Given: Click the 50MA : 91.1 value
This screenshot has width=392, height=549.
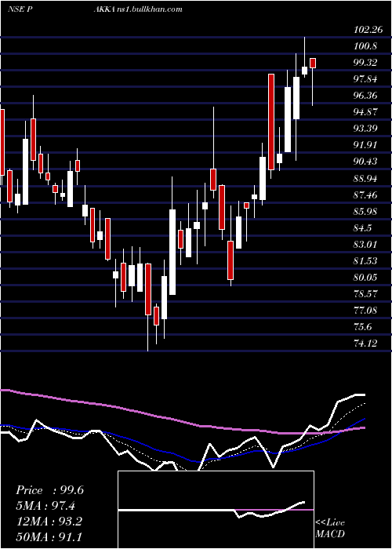Looking at the screenshot, I should click(49, 536).
